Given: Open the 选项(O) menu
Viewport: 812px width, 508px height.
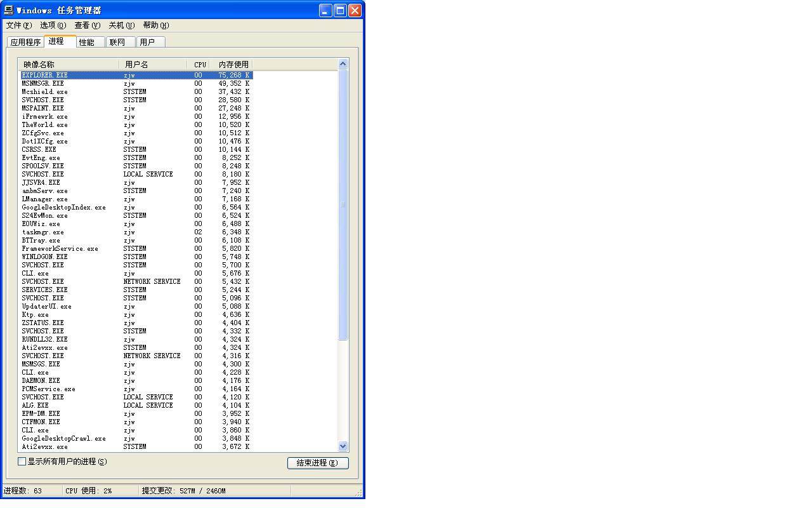Looking at the screenshot, I should coord(53,25).
